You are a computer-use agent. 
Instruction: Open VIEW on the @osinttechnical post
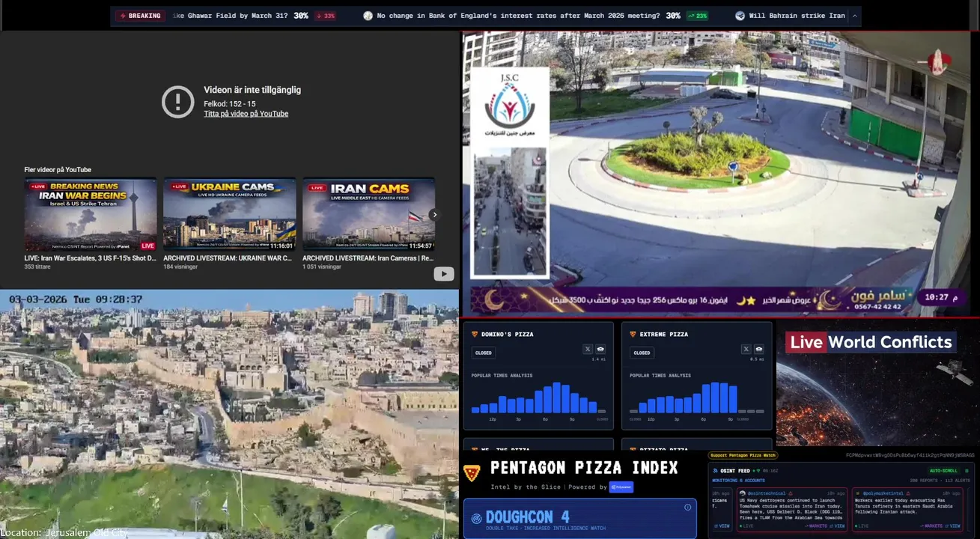[837, 526]
